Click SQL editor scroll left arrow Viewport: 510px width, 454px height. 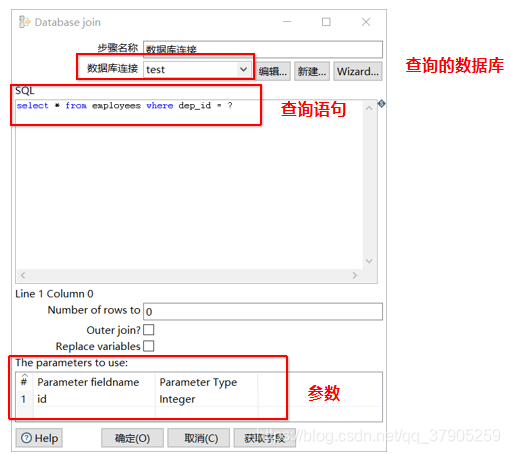tap(23, 275)
